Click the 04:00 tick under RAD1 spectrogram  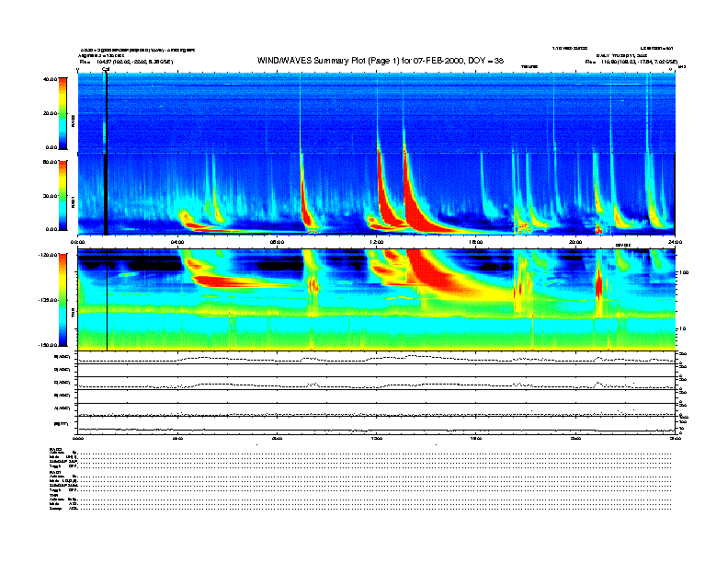click(177, 242)
